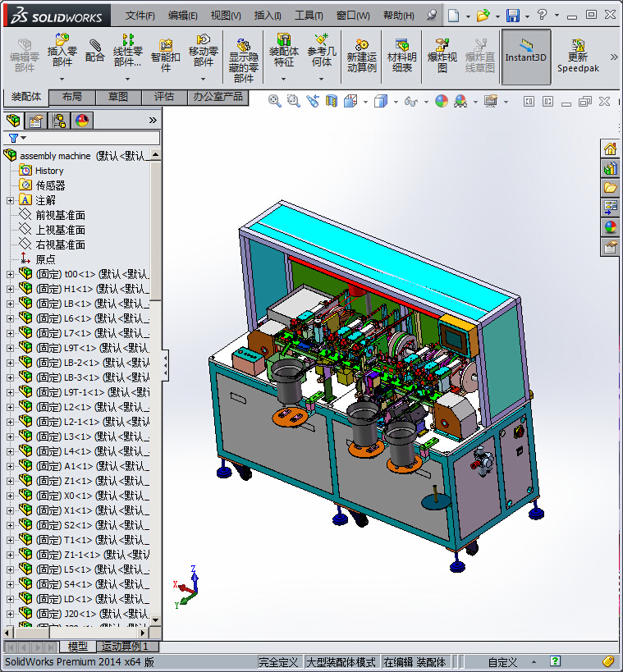Open Display Style box icon
The height and width of the screenshot is (672, 623).
[381, 101]
